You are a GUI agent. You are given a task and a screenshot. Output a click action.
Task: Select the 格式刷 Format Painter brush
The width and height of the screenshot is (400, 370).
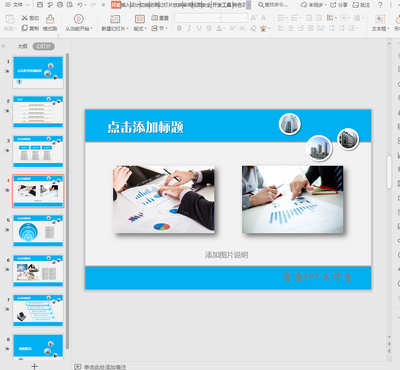pos(50,19)
